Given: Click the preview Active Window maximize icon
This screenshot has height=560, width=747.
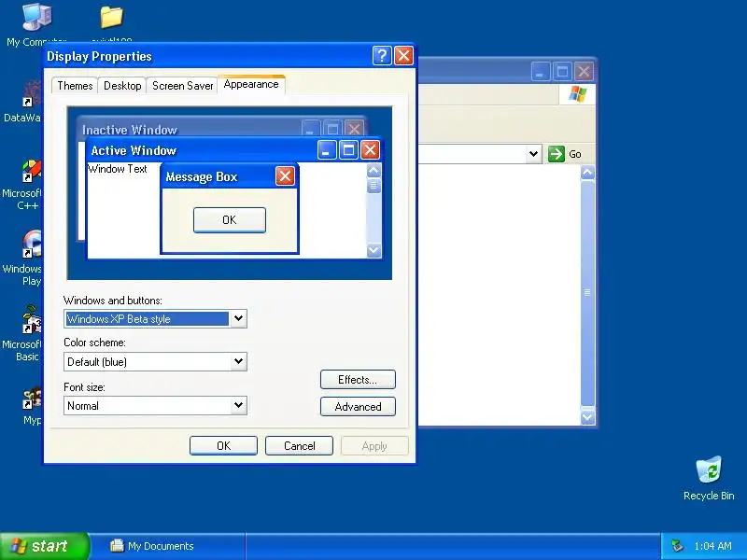Looking at the screenshot, I should tap(348, 150).
